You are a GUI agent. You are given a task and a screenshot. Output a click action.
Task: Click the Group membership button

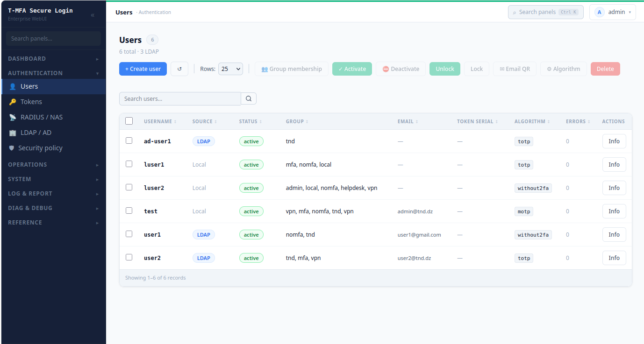point(292,69)
